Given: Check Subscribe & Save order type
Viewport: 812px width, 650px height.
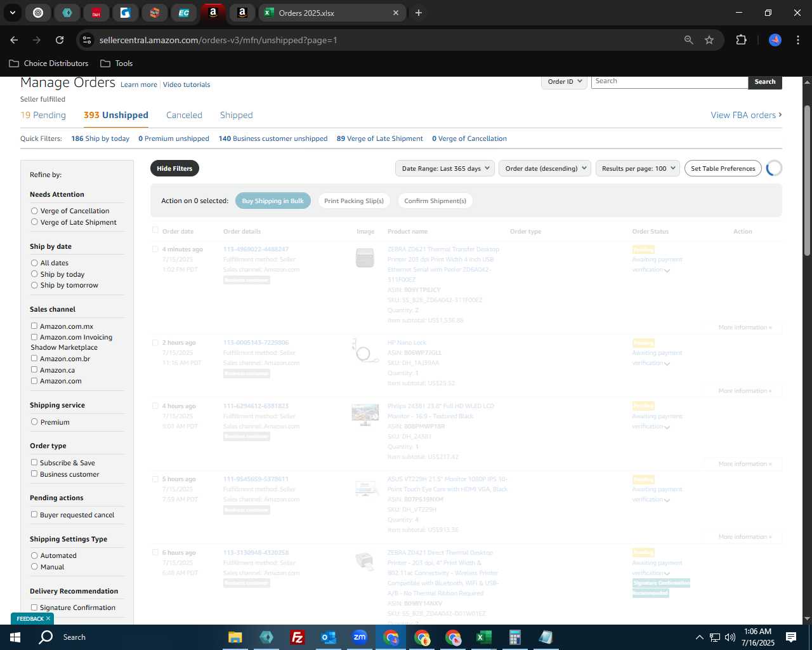Looking at the screenshot, I should coord(34,463).
